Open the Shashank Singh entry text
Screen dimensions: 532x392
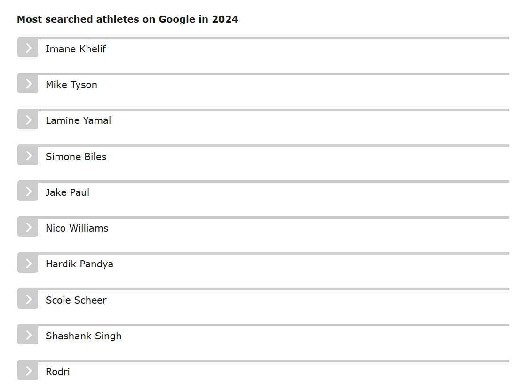[x=83, y=336]
